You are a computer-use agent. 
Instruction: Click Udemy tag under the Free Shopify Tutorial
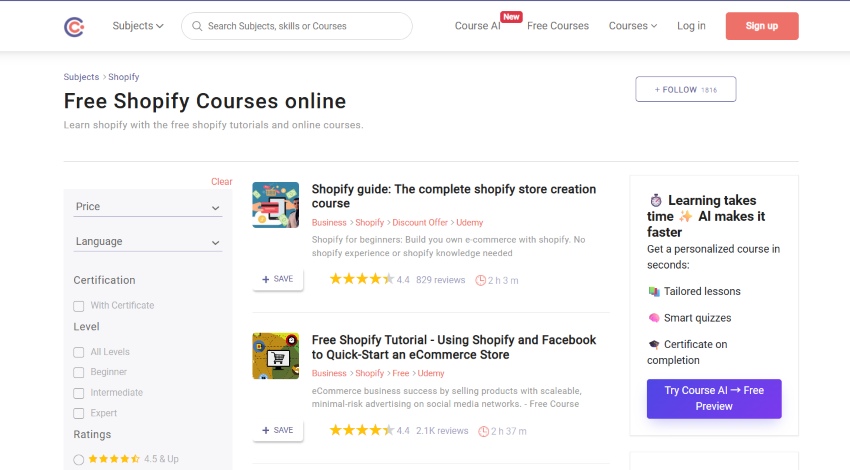pos(431,374)
